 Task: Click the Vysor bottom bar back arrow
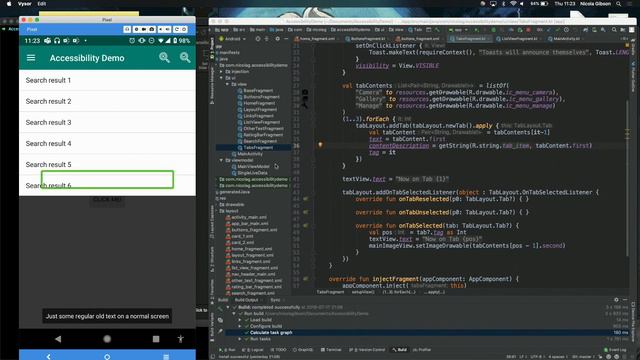coord(49,356)
